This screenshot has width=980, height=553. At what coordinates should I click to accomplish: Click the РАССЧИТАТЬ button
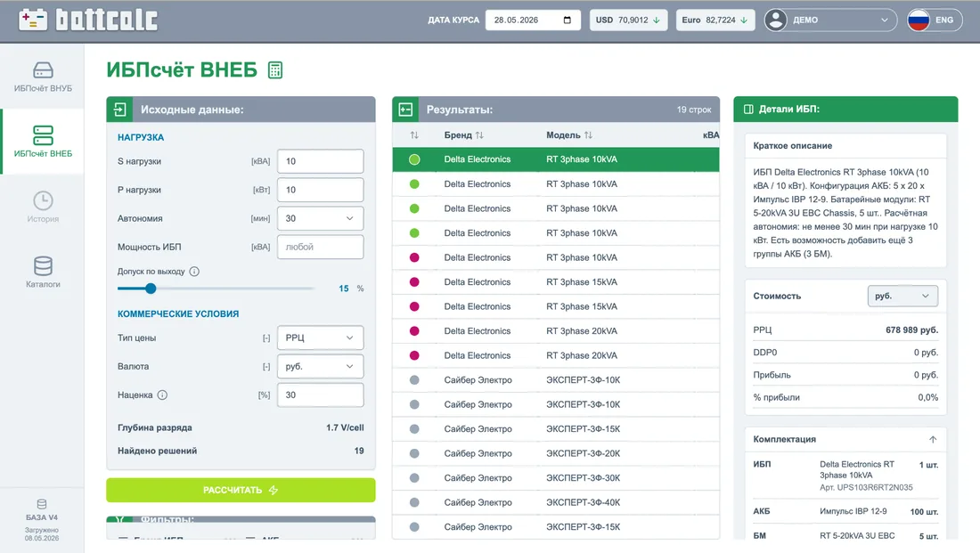(241, 490)
